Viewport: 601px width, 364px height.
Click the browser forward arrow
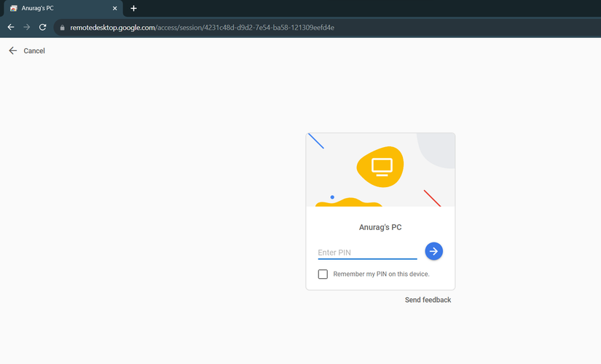26,27
